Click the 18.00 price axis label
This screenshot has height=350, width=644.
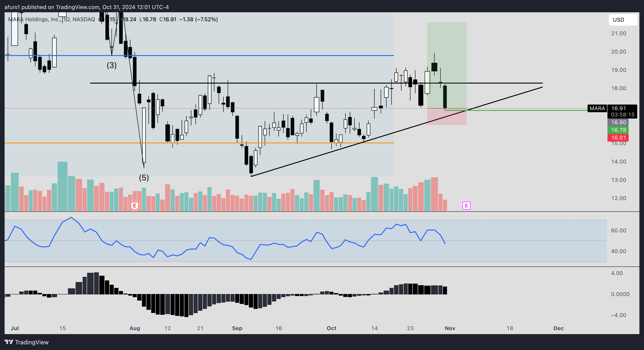(619, 88)
